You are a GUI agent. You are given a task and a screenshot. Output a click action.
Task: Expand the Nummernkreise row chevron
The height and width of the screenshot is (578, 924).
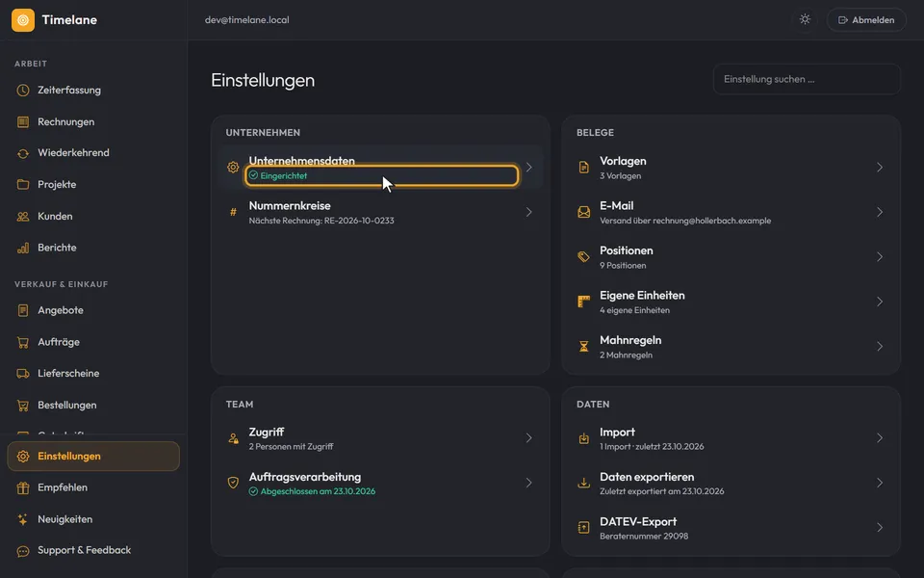pos(529,212)
